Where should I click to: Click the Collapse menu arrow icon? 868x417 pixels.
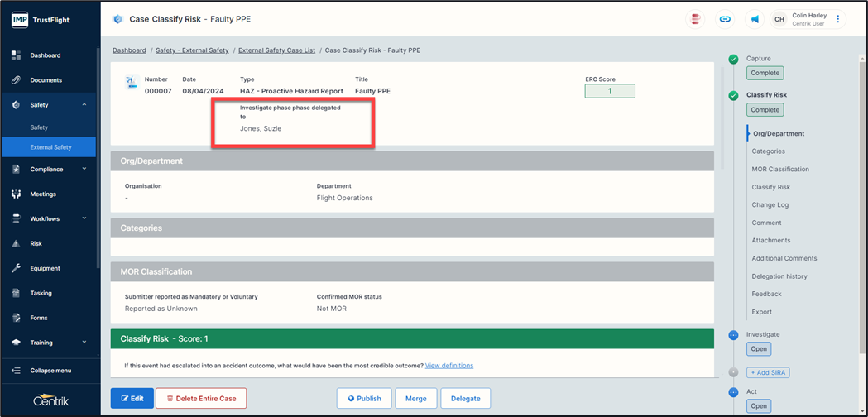16,371
